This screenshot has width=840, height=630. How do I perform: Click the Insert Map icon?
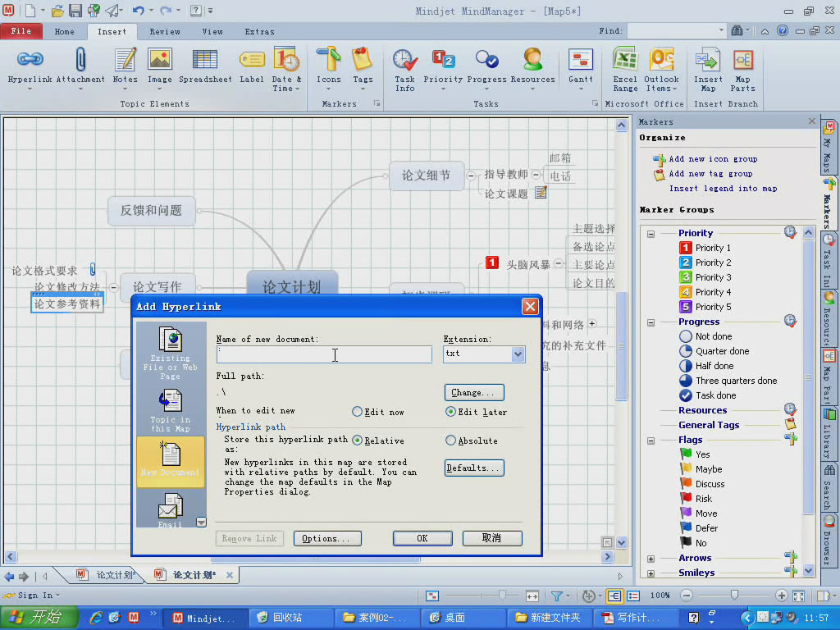click(708, 59)
